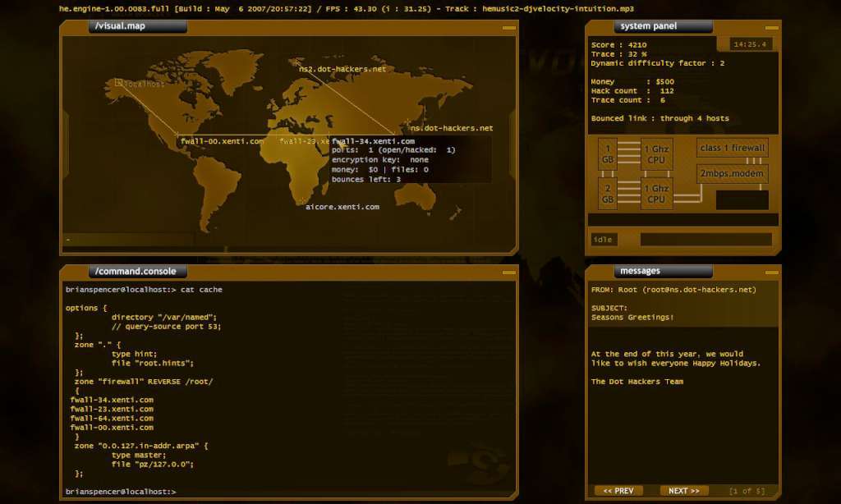Select the /command.console tab
This screenshot has width=841, height=504.
(137, 270)
